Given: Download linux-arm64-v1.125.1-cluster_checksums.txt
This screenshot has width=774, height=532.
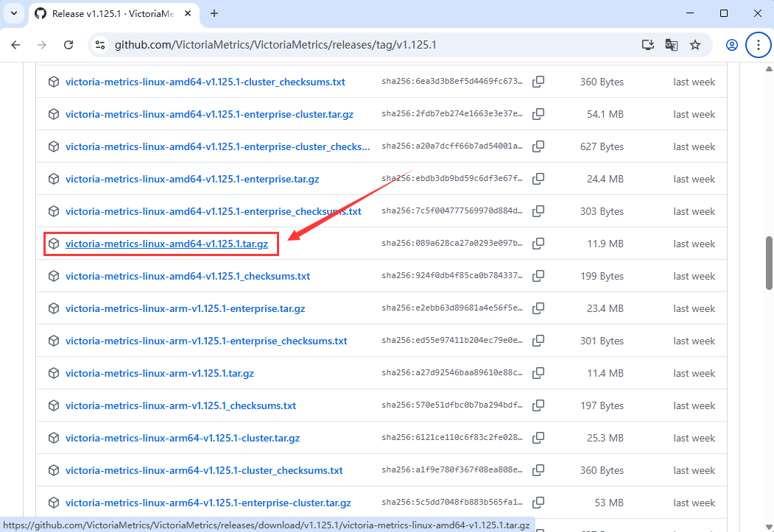Looking at the screenshot, I should coord(204,470).
